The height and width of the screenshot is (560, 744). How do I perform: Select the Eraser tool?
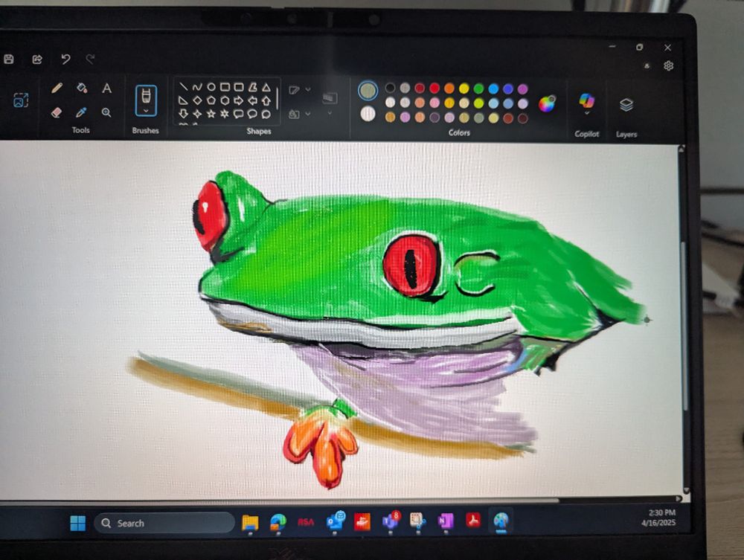tap(57, 113)
